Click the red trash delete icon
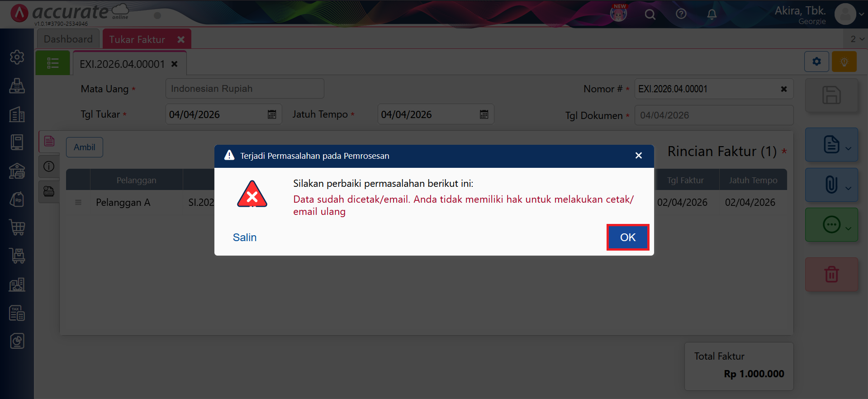Viewport: 868px width, 399px height. pos(831,274)
